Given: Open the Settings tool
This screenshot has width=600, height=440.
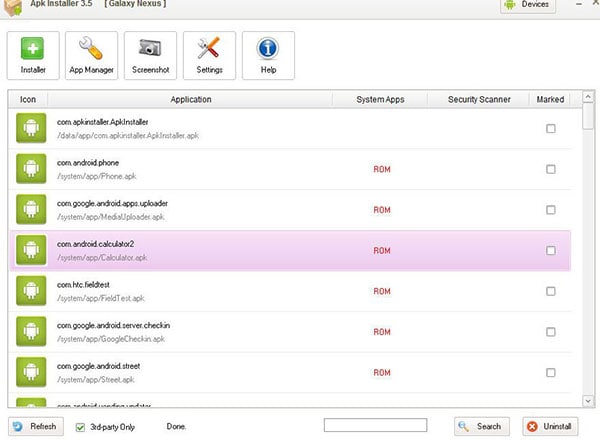Looking at the screenshot, I should click(209, 55).
